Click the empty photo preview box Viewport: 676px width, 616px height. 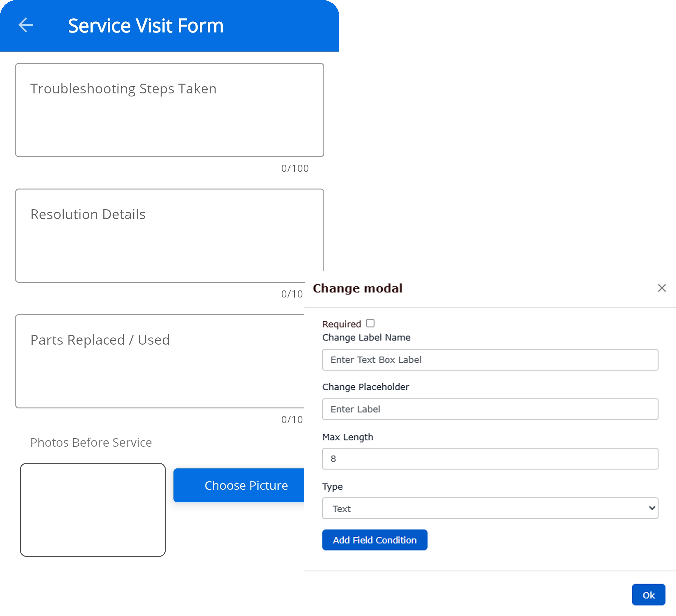pyautogui.click(x=93, y=509)
